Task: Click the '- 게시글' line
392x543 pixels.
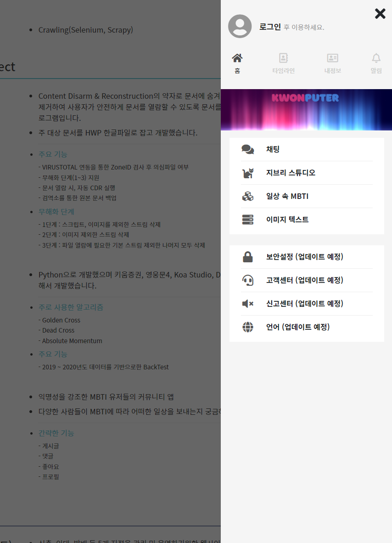Action: click(49, 446)
